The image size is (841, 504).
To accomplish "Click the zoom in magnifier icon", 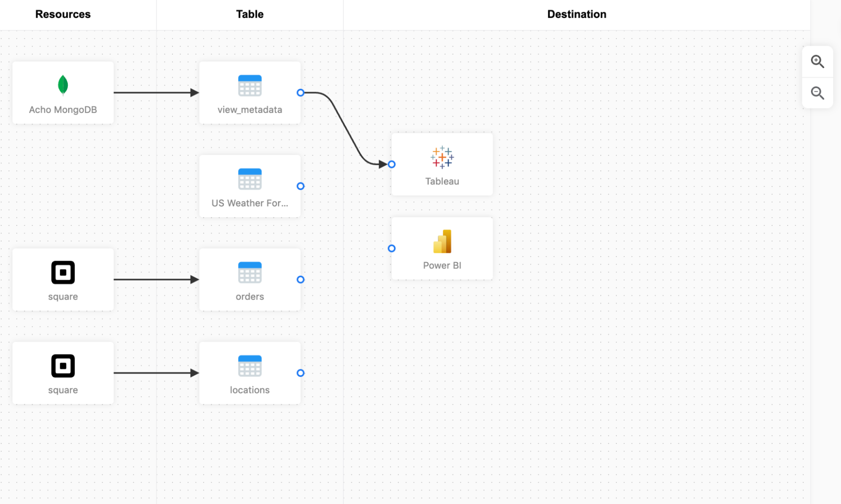I will [x=817, y=61].
